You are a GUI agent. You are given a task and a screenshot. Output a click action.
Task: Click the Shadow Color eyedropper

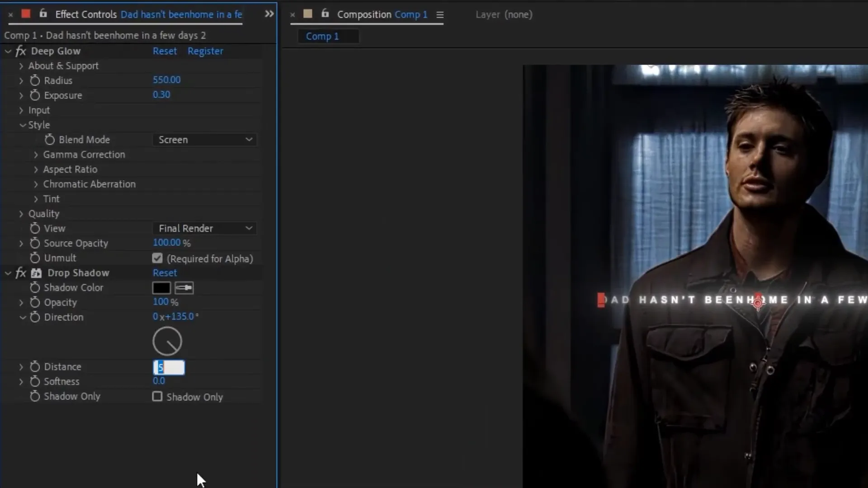(x=184, y=288)
